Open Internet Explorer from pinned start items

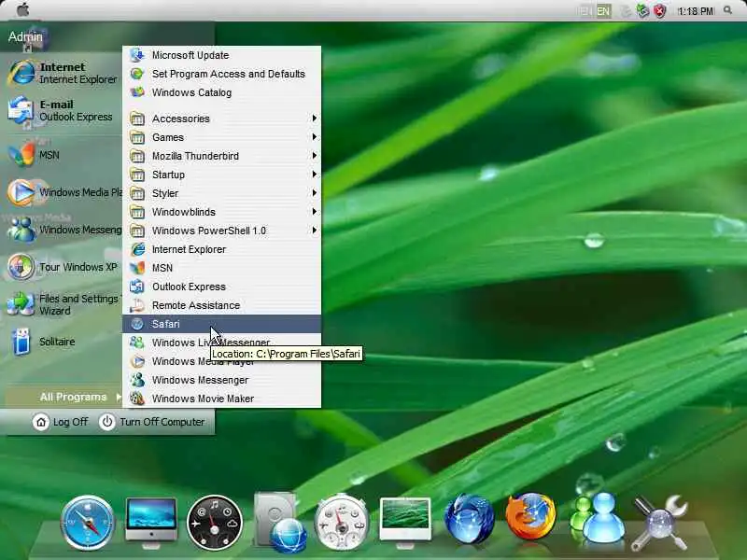[62, 73]
